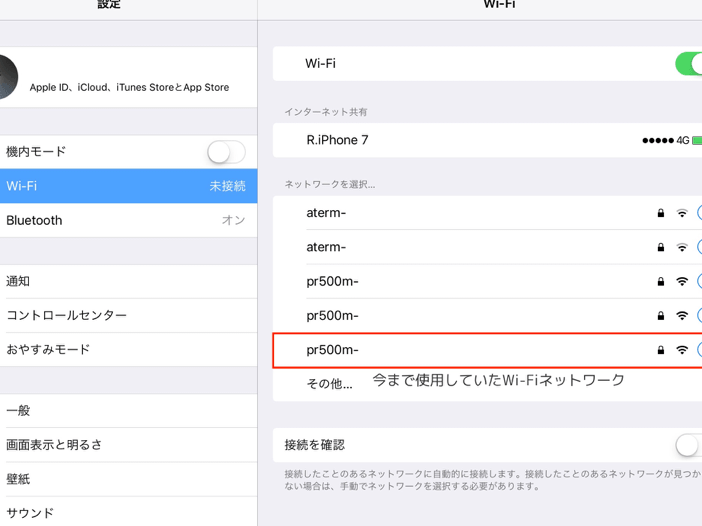Tap その他... to join another network

pyautogui.click(x=329, y=384)
